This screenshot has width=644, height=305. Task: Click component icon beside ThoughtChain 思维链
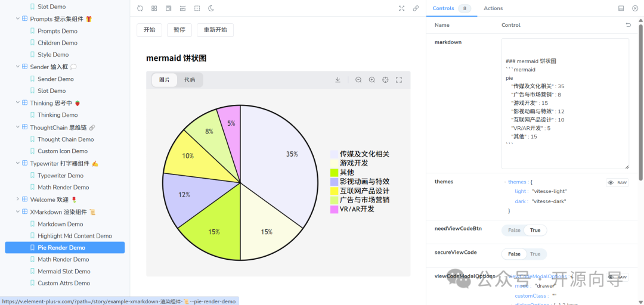point(24,127)
